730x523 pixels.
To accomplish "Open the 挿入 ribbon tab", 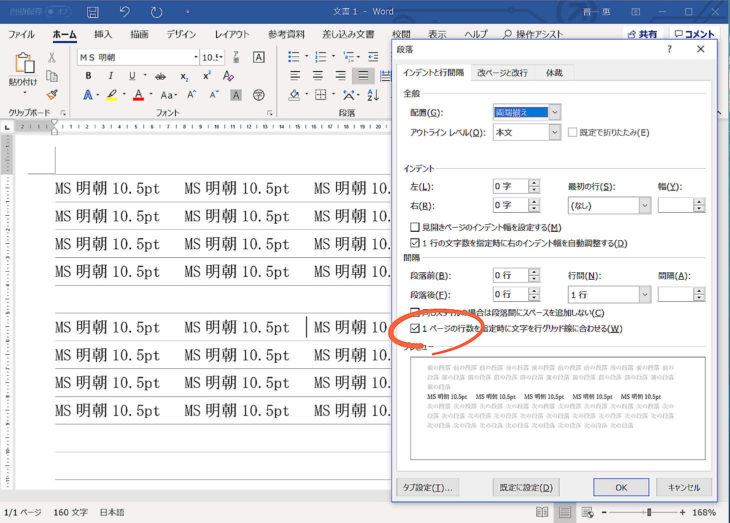I will [103, 34].
